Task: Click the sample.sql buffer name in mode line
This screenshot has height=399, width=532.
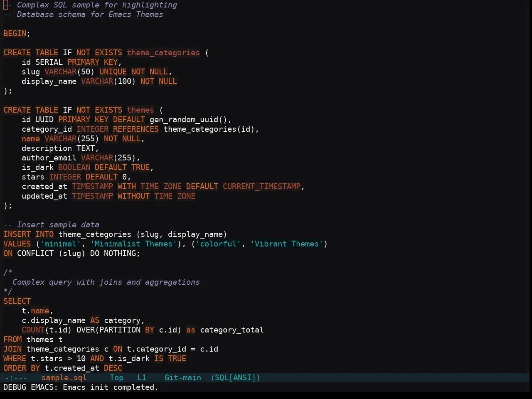Action: (64, 378)
